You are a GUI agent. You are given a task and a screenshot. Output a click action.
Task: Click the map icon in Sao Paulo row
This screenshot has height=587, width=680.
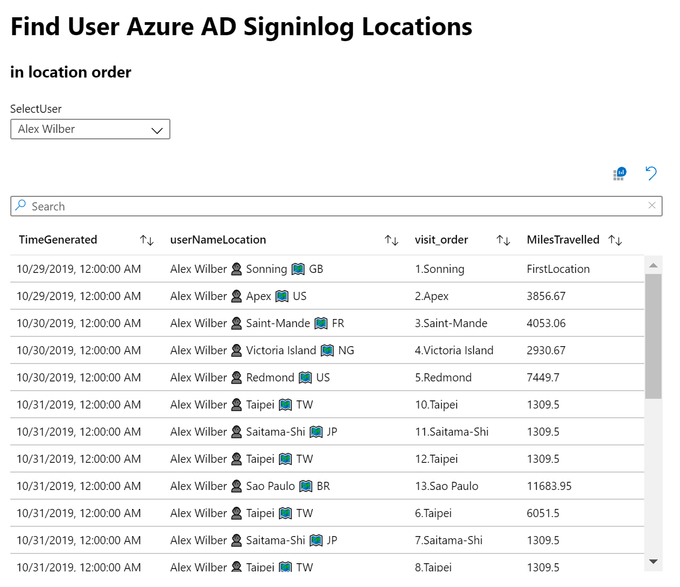306,486
